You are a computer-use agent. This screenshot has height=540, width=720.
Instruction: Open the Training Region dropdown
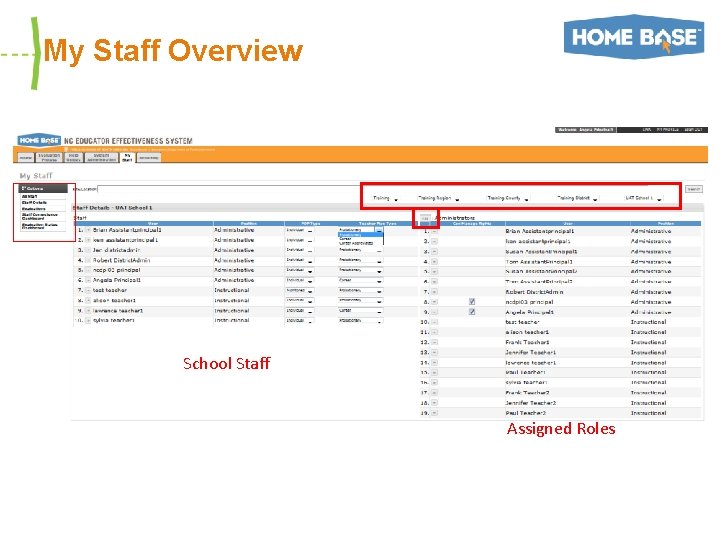(x=438, y=198)
